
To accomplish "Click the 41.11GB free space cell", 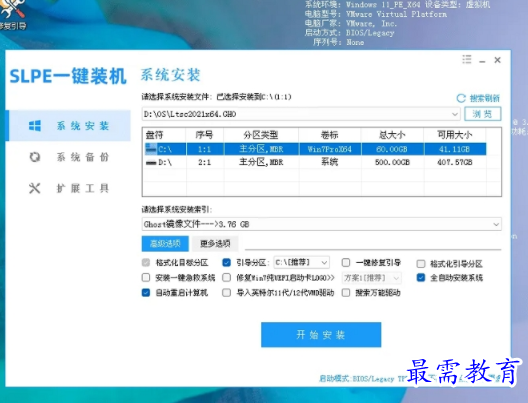I will [455, 149].
